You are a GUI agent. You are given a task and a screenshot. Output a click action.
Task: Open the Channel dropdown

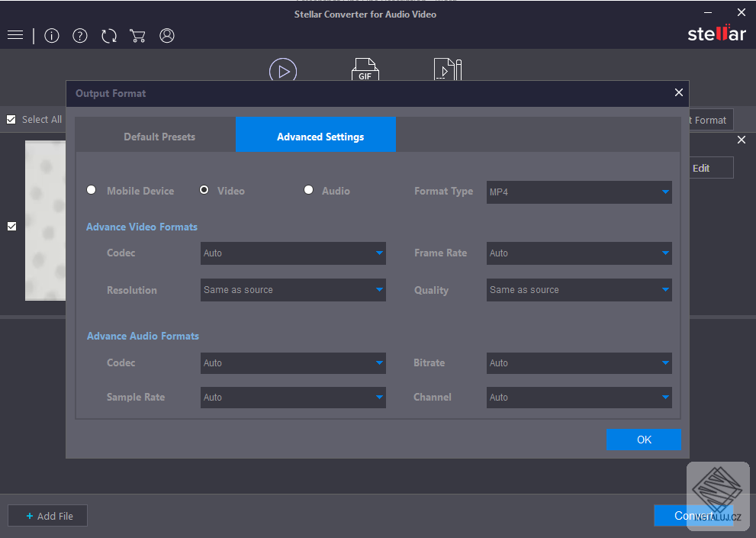click(579, 397)
